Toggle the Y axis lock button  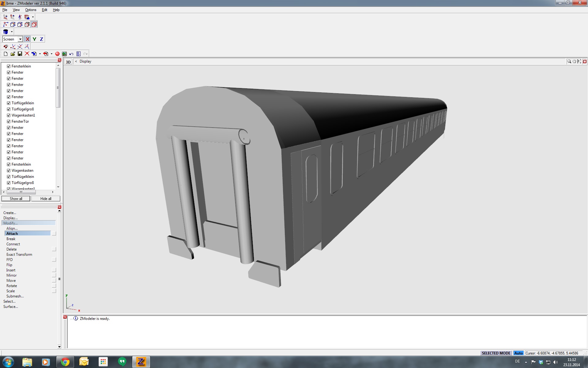pyautogui.click(x=34, y=39)
